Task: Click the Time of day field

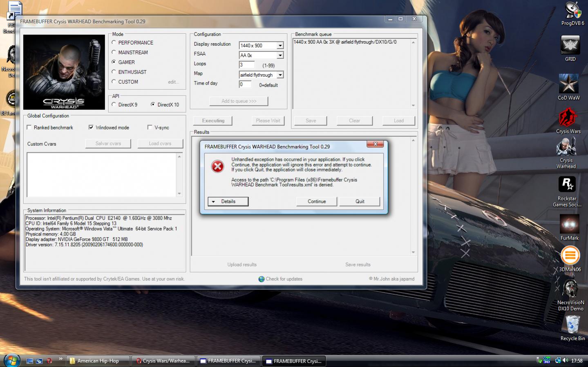Action: [x=245, y=84]
